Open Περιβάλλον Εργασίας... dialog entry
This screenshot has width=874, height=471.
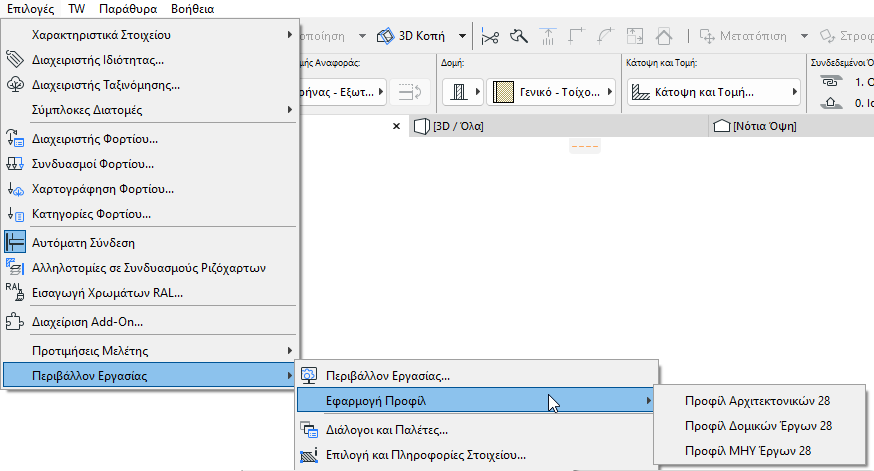tap(477, 376)
